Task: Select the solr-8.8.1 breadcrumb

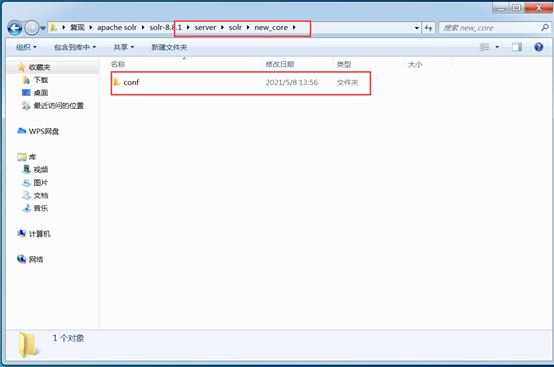Action: (165, 28)
